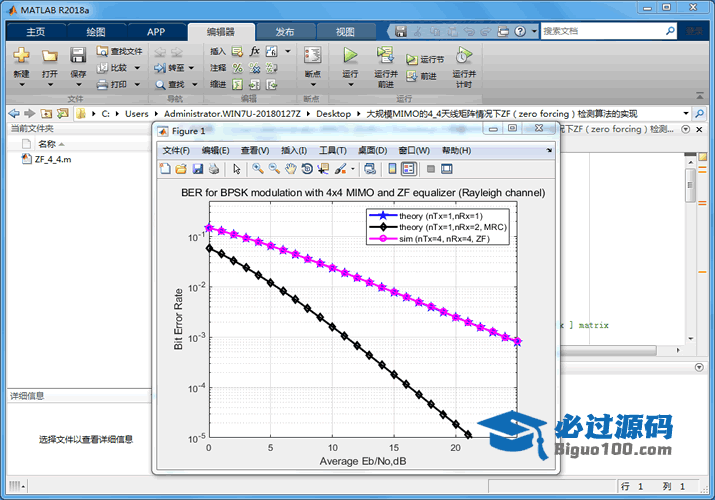The image size is (715, 500).
Task: Click the 运行 (Run) green play icon
Action: 350,56
